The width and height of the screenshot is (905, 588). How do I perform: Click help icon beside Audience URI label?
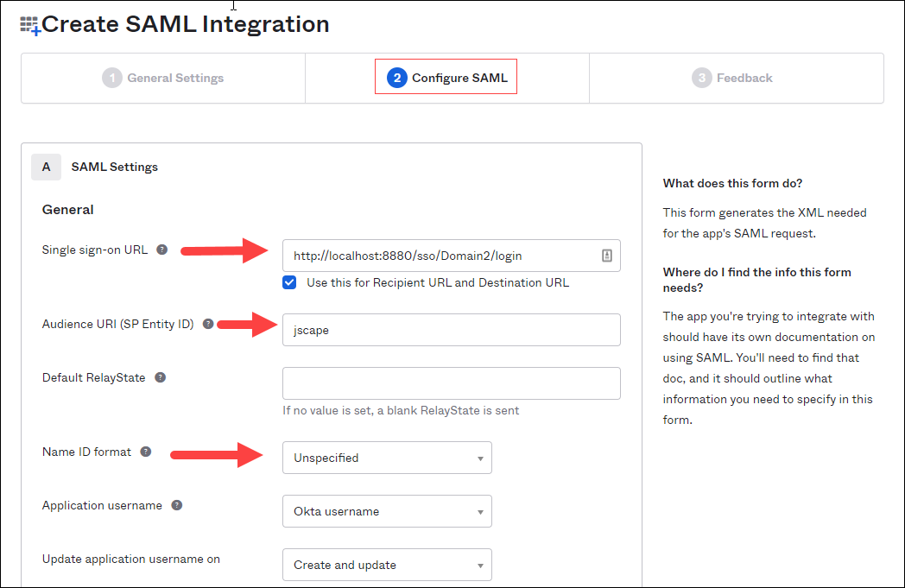click(x=208, y=325)
